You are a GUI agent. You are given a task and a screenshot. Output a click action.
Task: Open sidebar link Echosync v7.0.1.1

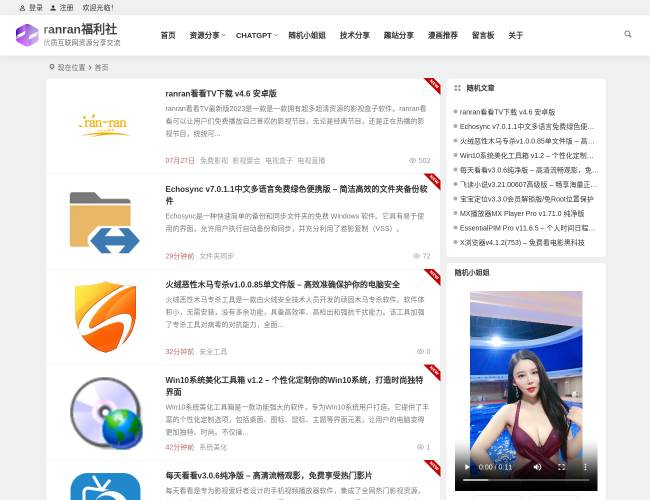click(x=527, y=126)
